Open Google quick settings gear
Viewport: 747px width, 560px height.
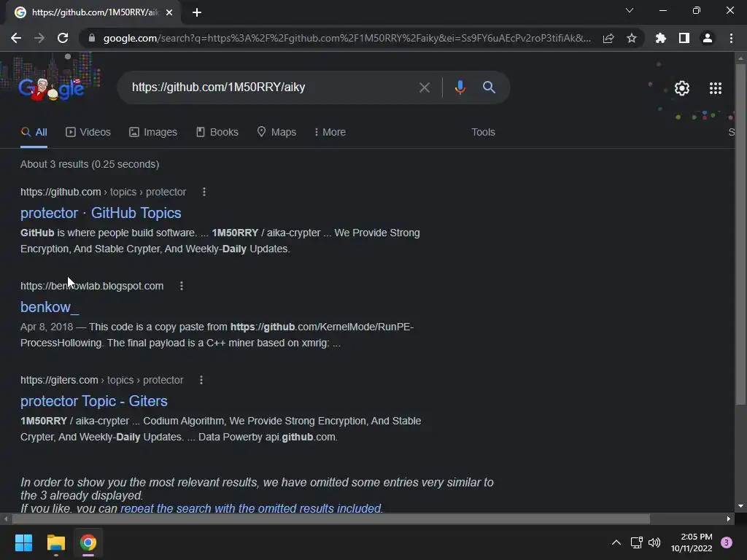tap(682, 88)
